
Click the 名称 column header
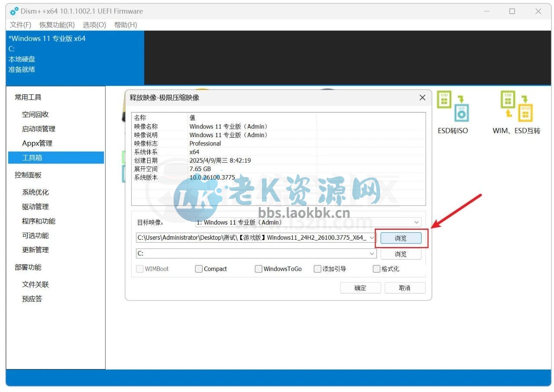click(159, 118)
